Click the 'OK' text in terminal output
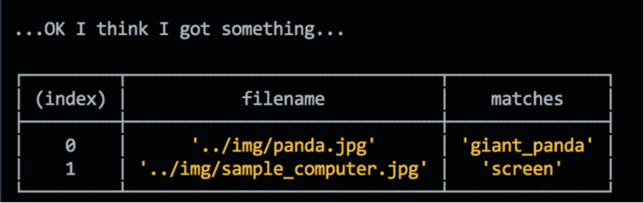The image size is (644, 203). pyautogui.click(x=55, y=29)
